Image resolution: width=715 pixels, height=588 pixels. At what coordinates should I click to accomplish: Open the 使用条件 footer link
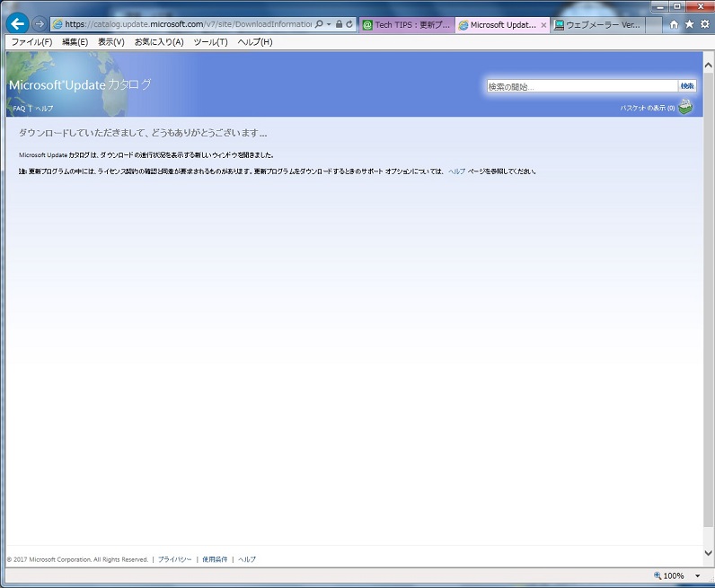click(x=215, y=559)
